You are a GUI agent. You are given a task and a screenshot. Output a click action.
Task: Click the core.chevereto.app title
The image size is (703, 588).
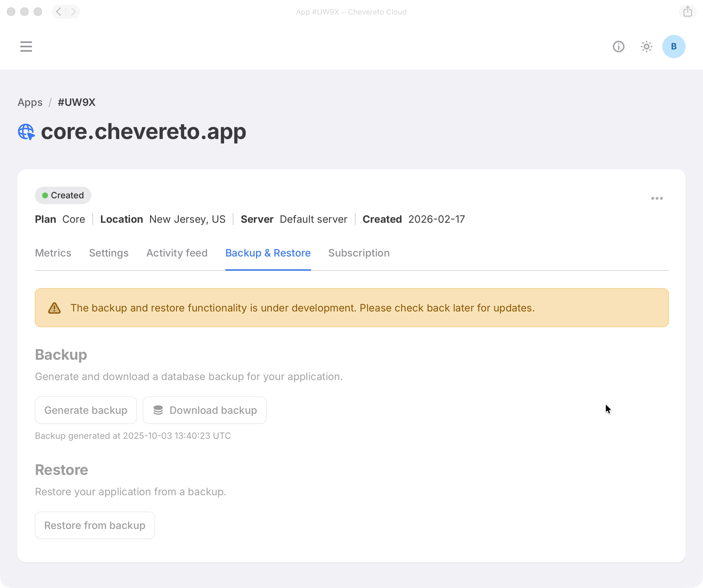144,132
